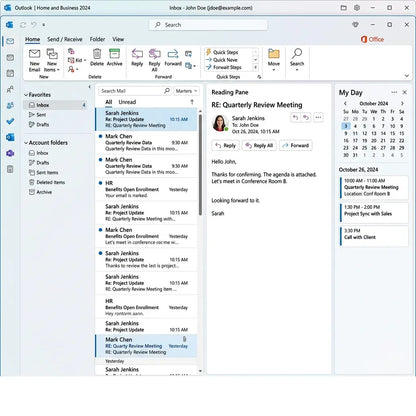This screenshot has width=416, height=416.
Task: Click Sarah Jenkins' profile photo
Action: (x=220, y=123)
